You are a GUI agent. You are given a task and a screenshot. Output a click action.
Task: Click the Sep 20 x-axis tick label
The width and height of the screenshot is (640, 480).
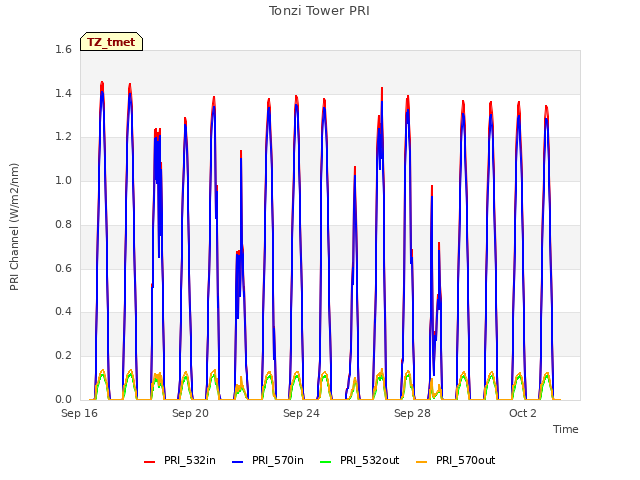click(190, 413)
